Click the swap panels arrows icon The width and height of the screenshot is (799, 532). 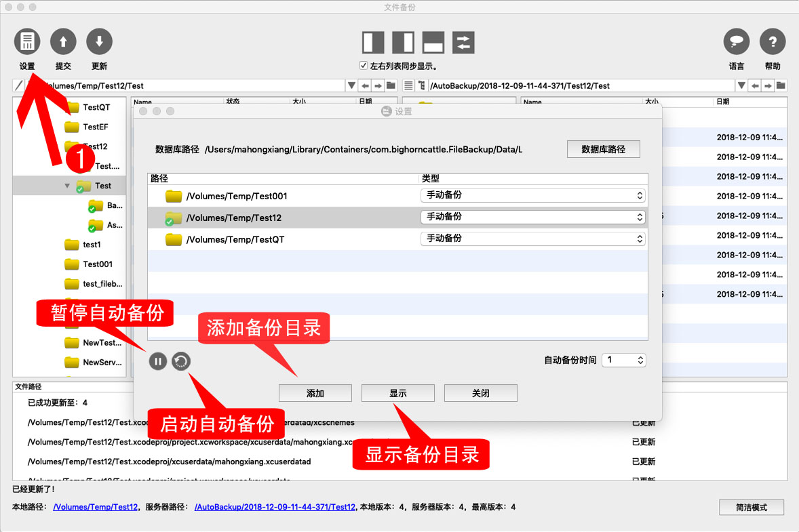(x=463, y=42)
